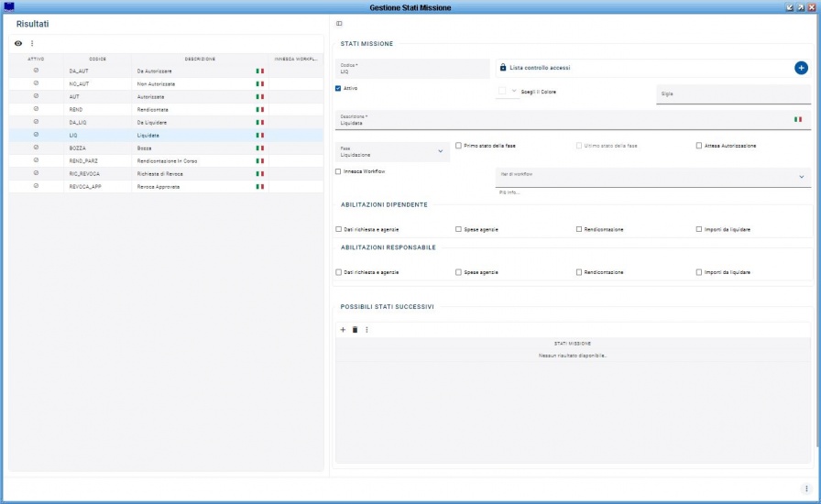This screenshot has width=821, height=504.
Task: Click the Descrizione column header
Action: (200, 59)
